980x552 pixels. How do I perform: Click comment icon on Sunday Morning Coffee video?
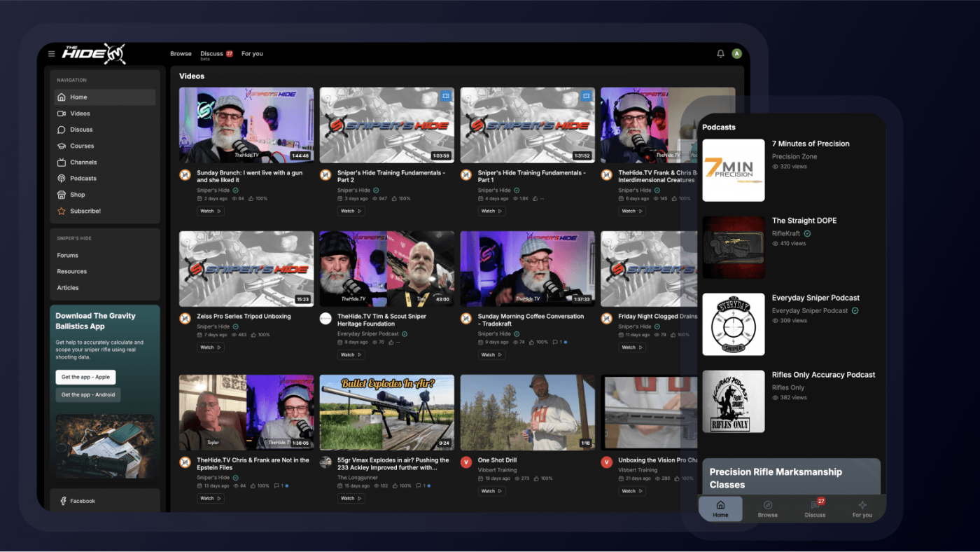[x=556, y=342]
